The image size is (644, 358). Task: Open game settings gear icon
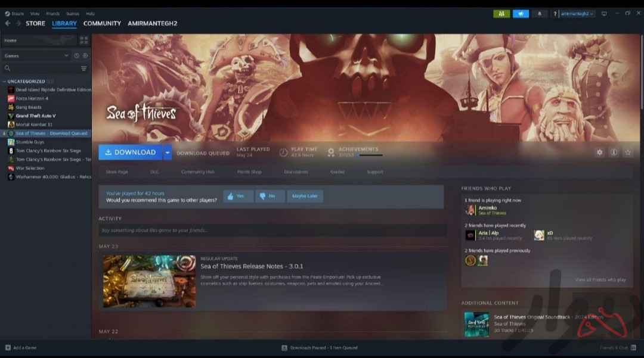click(599, 152)
